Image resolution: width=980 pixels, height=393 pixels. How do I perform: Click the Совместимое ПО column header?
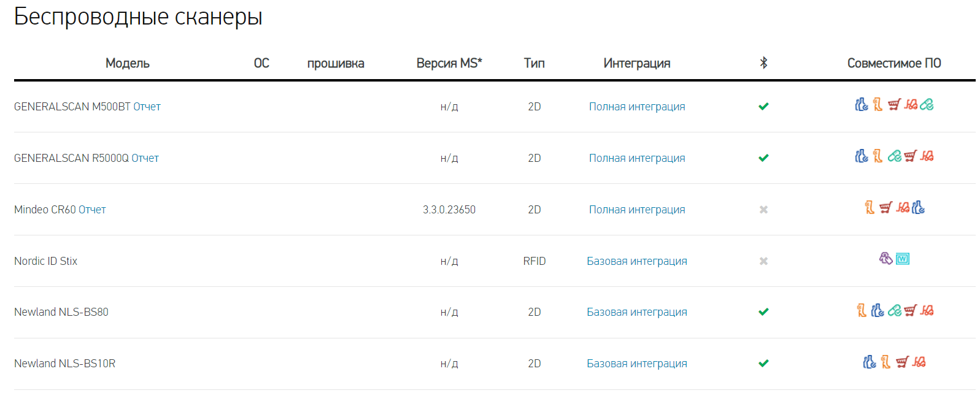pyautogui.click(x=894, y=63)
